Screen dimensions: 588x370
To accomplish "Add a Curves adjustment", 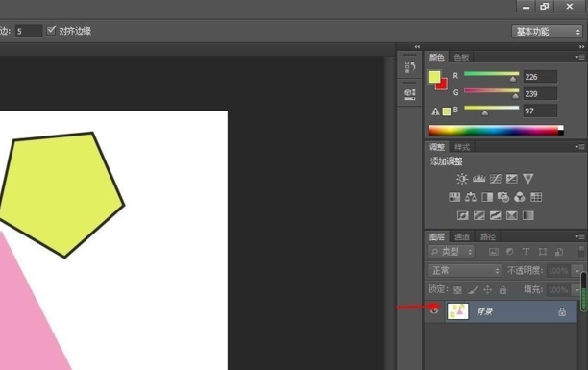I will pos(496,179).
